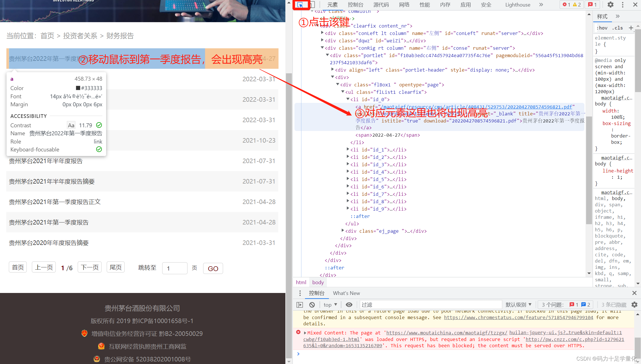This screenshot has width=641, height=364.
Task: Click the clear console icon
Action: (312, 305)
